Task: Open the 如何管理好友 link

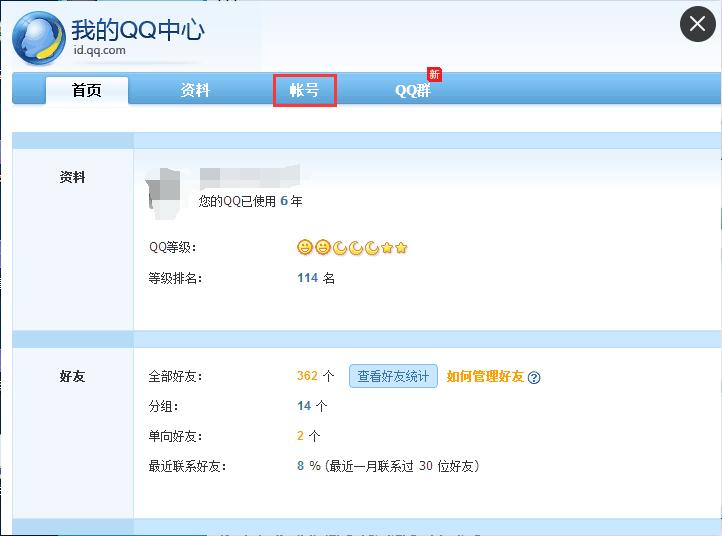Action: click(485, 376)
